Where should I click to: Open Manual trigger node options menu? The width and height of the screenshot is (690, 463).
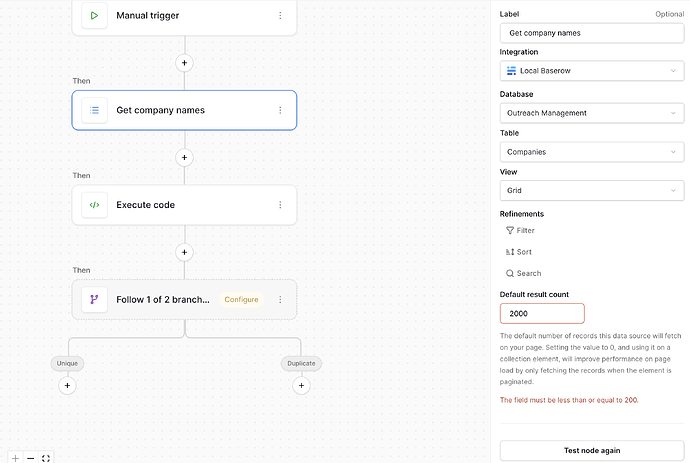pyautogui.click(x=280, y=15)
